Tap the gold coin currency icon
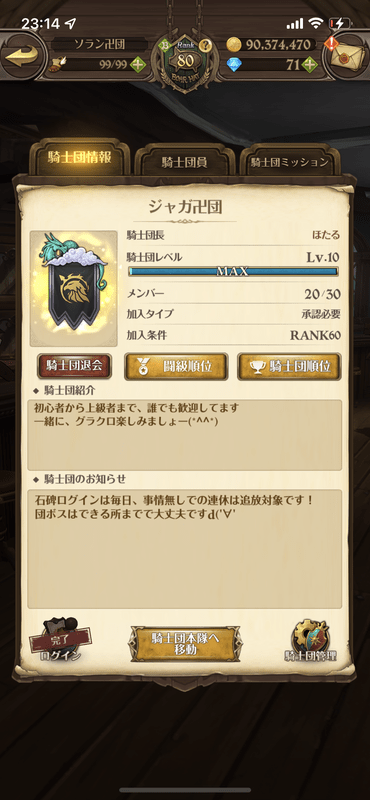Viewport: 370px width, 800px height. pyautogui.click(x=234, y=45)
